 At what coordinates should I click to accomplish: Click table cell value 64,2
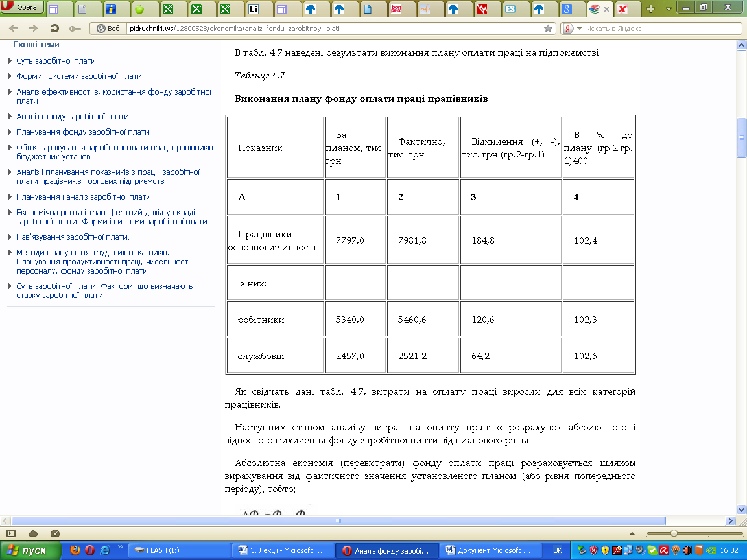480,356
